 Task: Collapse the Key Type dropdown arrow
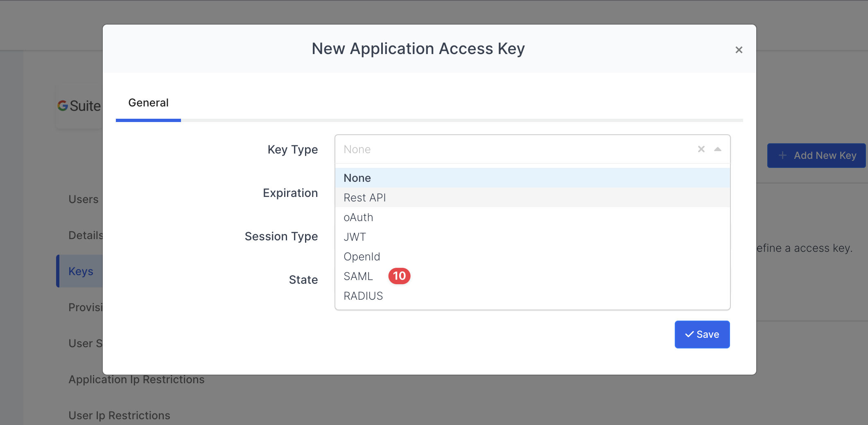click(x=717, y=149)
